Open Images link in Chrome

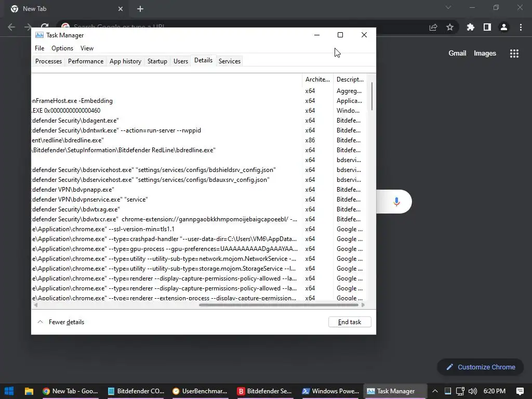click(x=485, y=54)
